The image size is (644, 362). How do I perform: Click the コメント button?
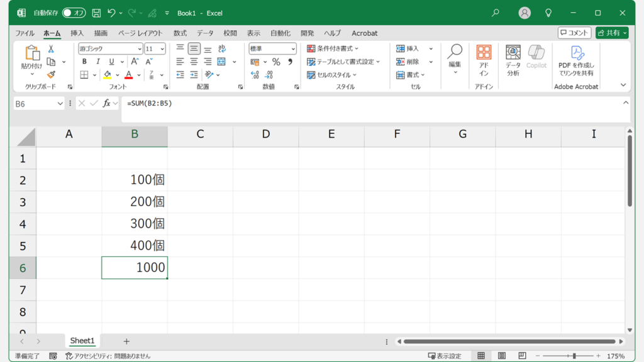[x=574, y=33]
